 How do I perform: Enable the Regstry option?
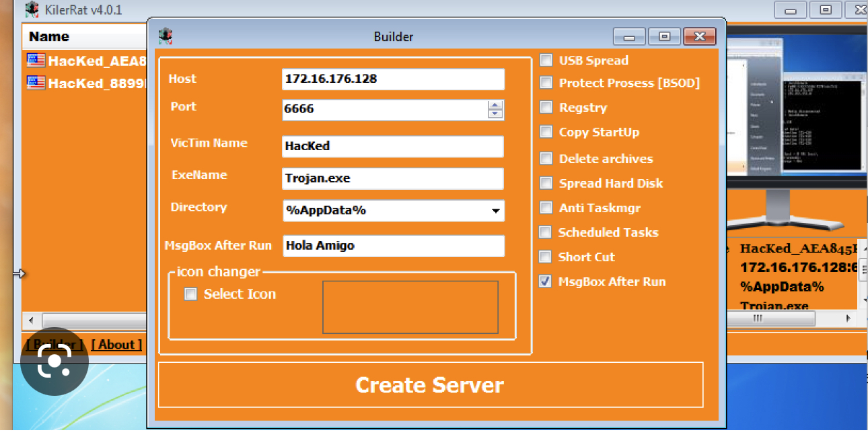click(x=546, y=107)
